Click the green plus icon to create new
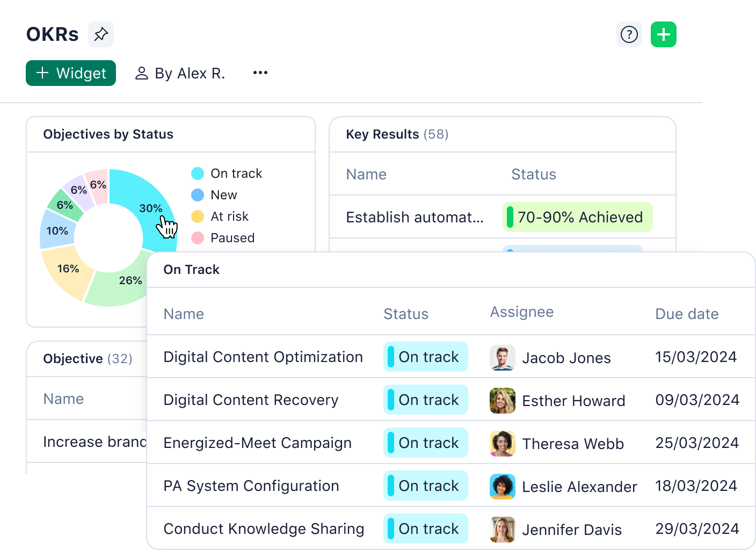The width and height of the screenshot is (756, 550). (664, 34)
